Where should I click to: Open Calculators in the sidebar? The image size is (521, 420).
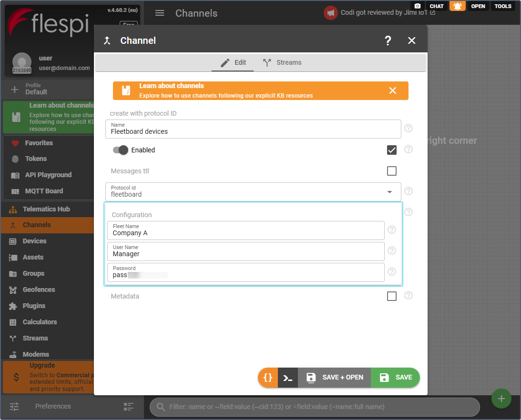pos(48,322)
